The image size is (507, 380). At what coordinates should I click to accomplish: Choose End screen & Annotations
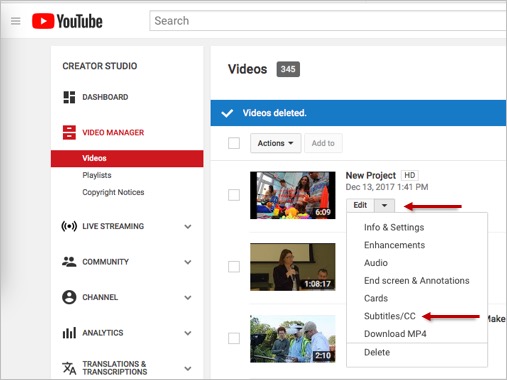pos(417,281)
